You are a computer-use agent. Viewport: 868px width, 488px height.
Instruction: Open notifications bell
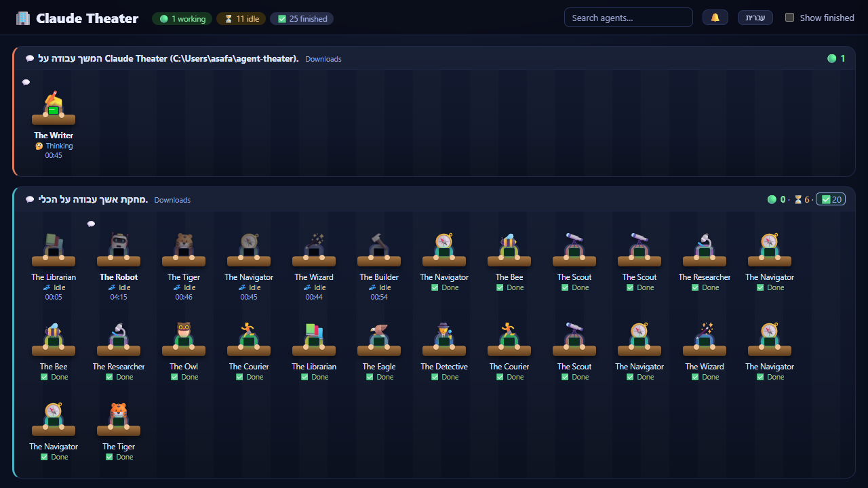click(715, 18)
